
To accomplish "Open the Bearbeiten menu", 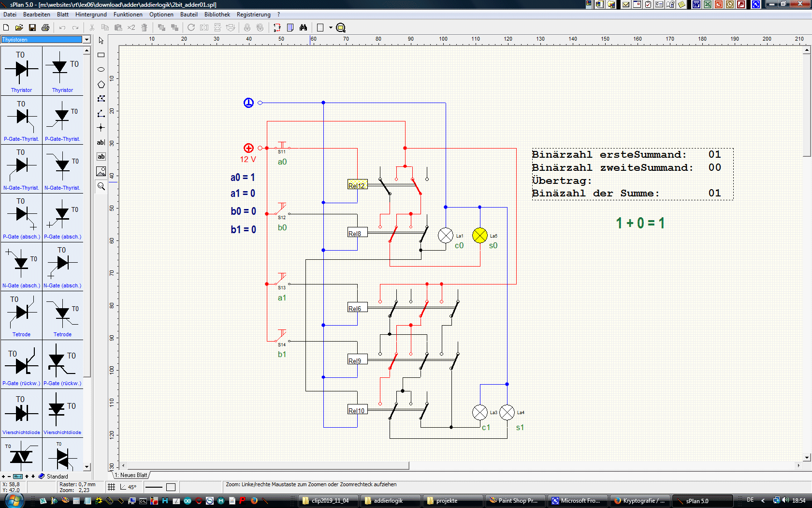I will (37, 15).
